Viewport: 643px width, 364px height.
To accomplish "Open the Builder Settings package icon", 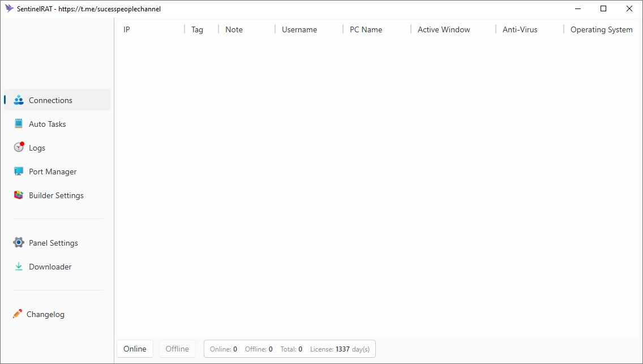I will tap(19, 195).
